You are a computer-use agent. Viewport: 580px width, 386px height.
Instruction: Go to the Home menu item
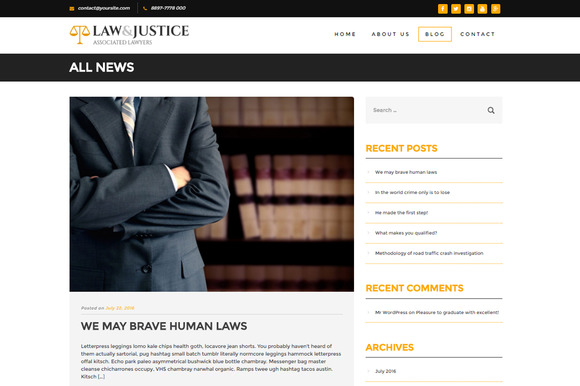point(345,34)
